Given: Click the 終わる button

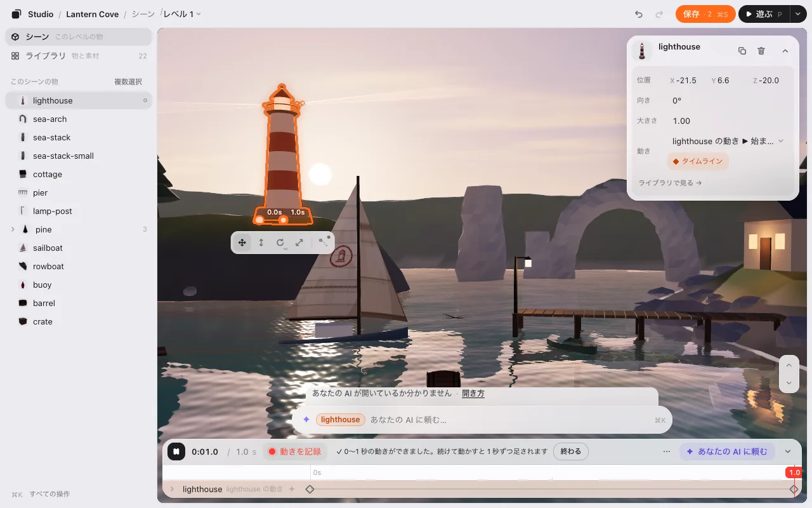Looking at the screenshot, I should click(x=571, y=451).
